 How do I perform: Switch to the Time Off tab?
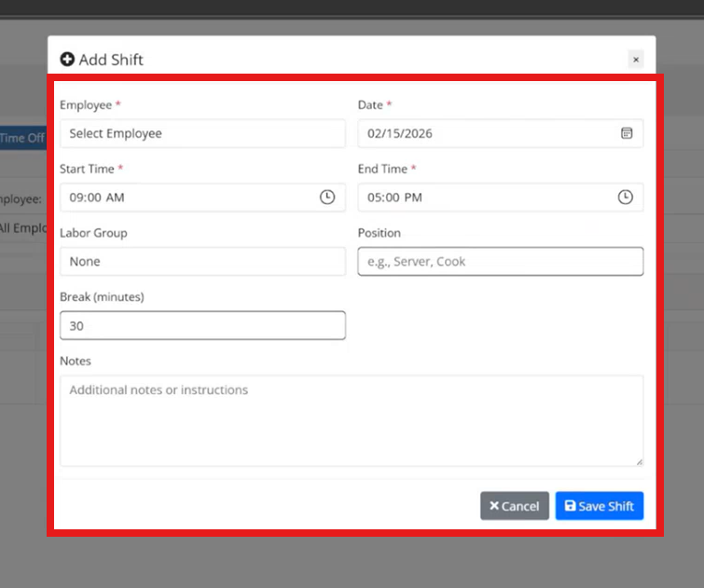tap(22, 138)
